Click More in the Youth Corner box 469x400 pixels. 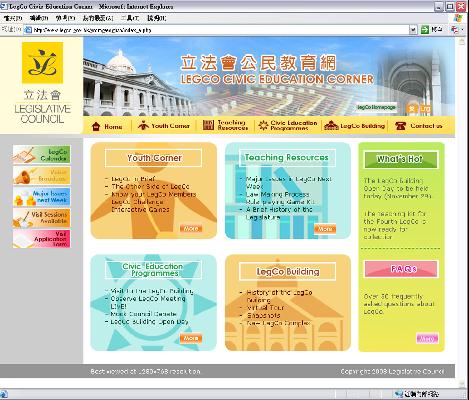pos(191,229)
